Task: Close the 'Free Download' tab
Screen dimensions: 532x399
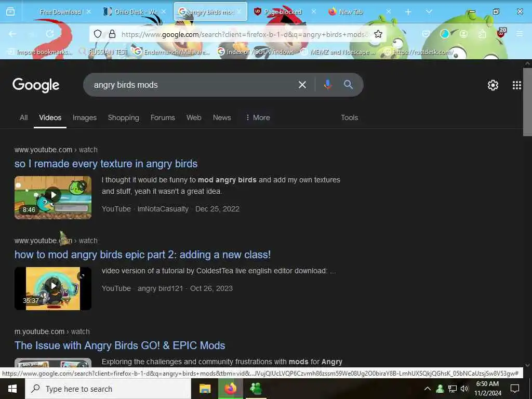Action: [88, 12]
